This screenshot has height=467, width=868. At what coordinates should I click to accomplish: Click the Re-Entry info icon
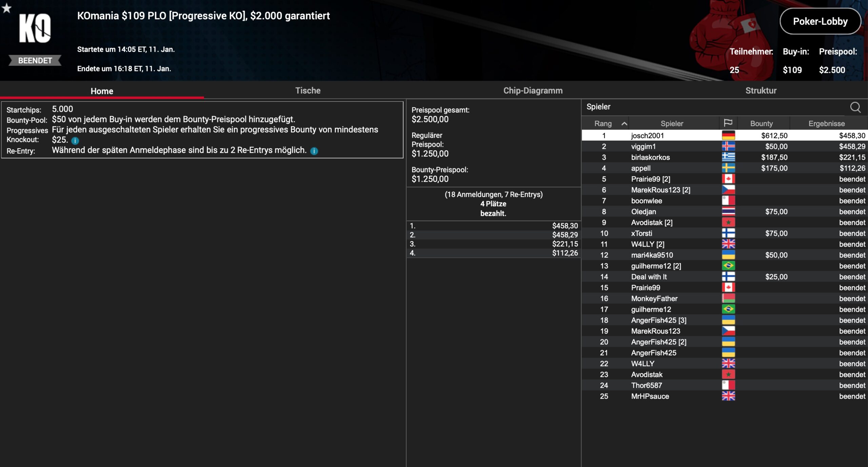click(x=314, y=151)
